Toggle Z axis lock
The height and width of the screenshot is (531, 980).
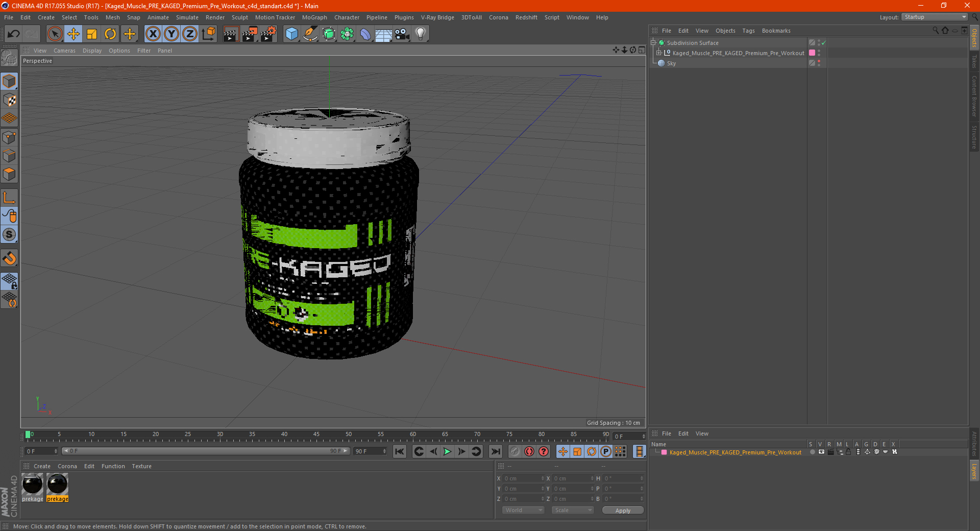pyautogui.click(x=190, y=34)
